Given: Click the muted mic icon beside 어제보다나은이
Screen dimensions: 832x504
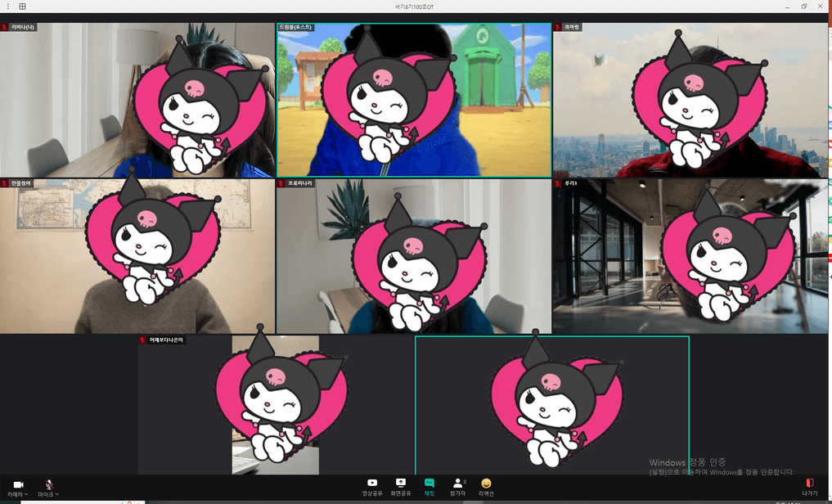Looking at the screenshot, I should pos(142,340).
